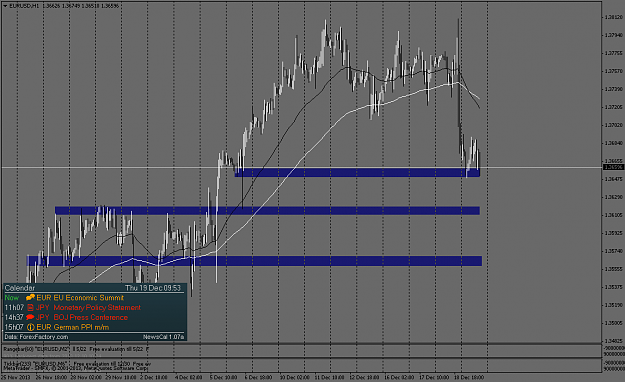Click the 1.37020 price scale label
Image resolution: width=625 pixels, height=382 pixels.
(x=613, y=125)
